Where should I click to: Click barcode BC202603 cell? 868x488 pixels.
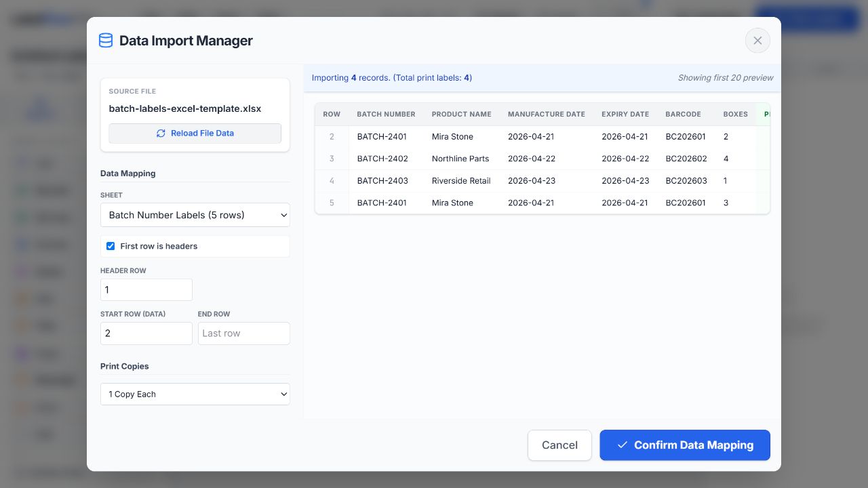pos(686,181)
